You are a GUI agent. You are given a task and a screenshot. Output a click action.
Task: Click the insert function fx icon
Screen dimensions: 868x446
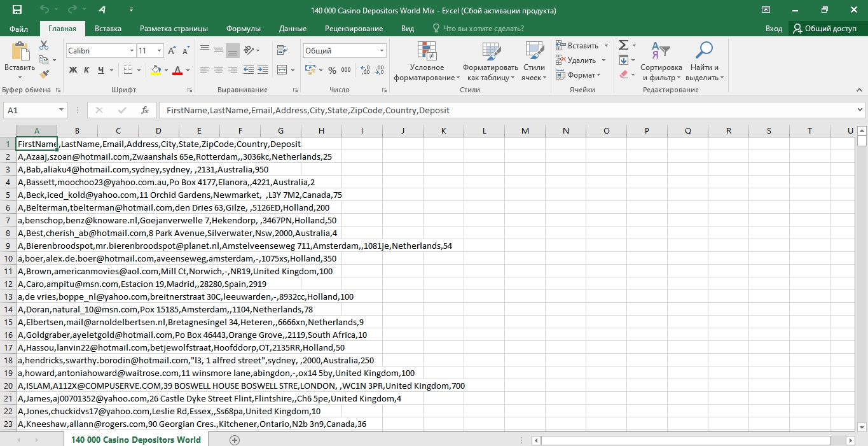pyautogui.click(x=145, y=110)
